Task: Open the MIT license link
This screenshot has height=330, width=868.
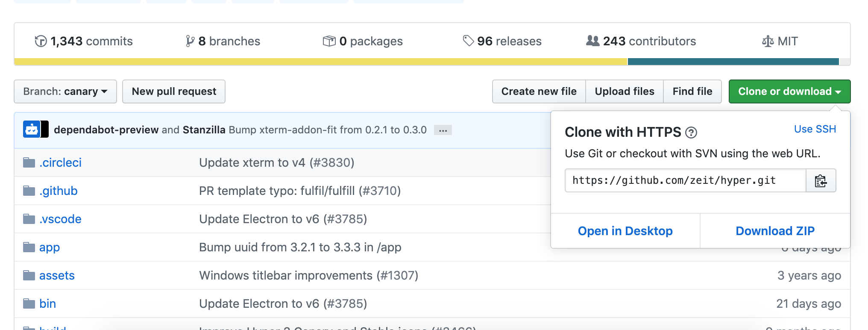Action: coord(780,41)
